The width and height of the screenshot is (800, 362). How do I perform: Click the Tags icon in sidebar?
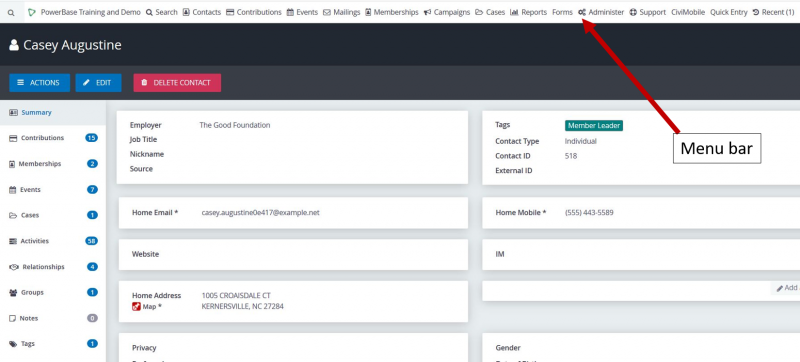click(13, 344)
